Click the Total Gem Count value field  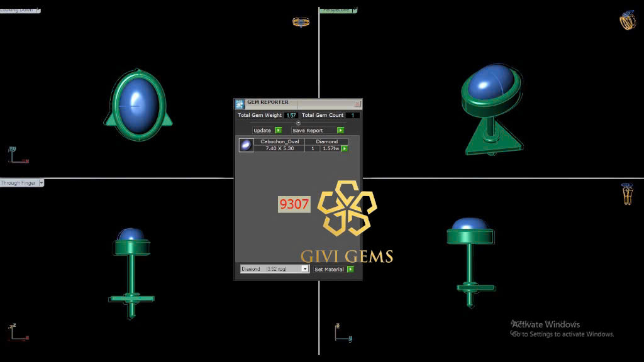coord(352,116)
